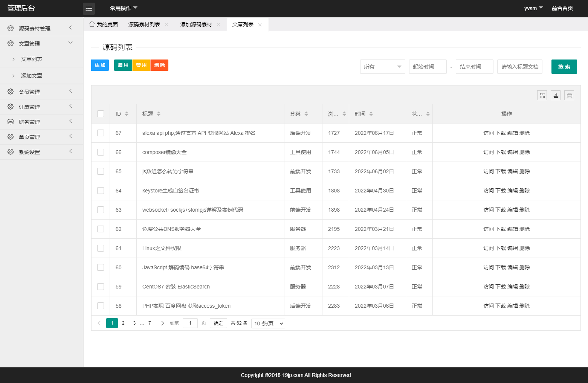Open the column filter grid icon
The width and height of the screenshot is (588, 383).
542,95
